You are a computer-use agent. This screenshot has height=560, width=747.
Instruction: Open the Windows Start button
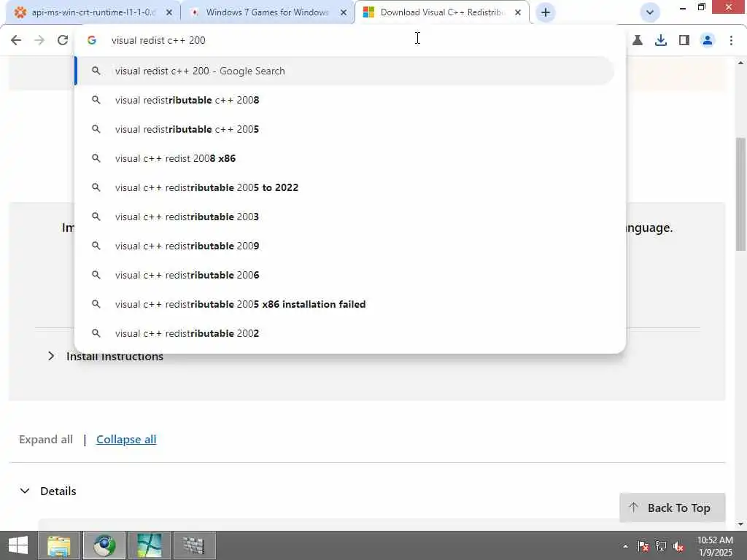coord(18,545)
